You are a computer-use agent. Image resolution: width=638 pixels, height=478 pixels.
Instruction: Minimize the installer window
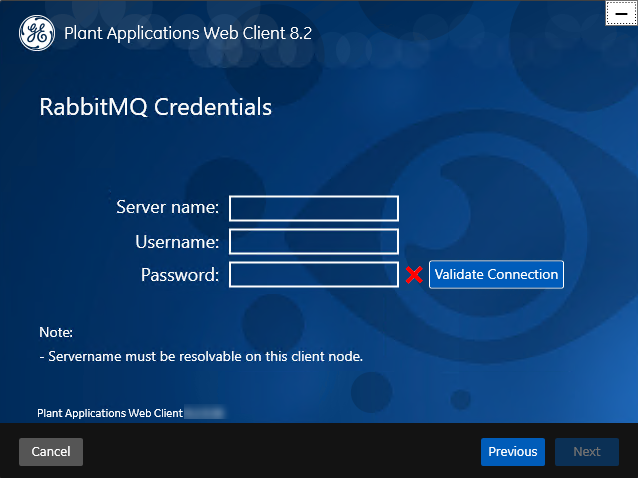tap(621, 13)
